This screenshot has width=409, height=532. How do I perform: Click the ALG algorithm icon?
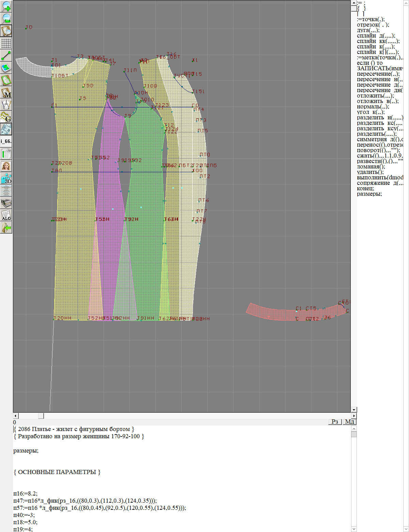[6, 215]
